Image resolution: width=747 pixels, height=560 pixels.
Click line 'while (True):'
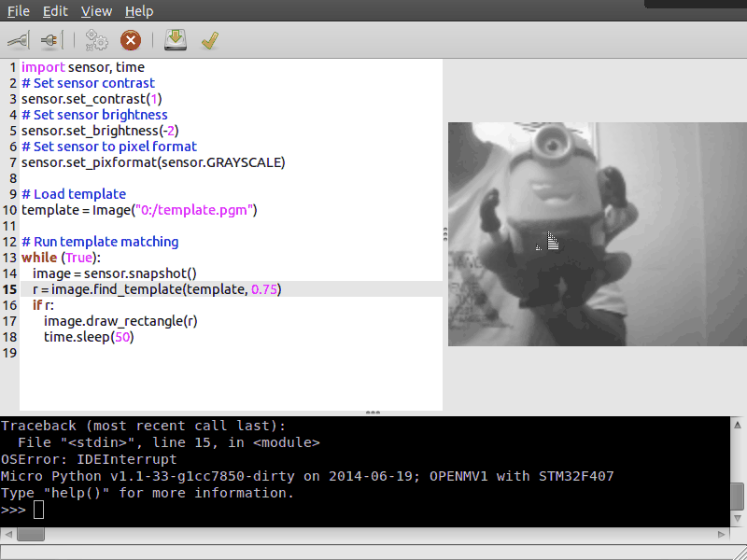pyautogui.click(x=61, y=258)
